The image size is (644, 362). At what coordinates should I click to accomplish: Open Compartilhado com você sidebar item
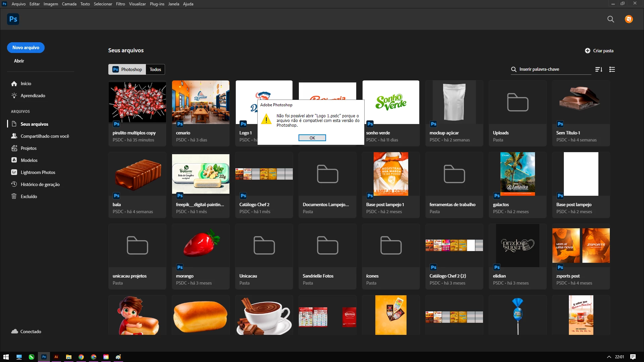[45, 136]
